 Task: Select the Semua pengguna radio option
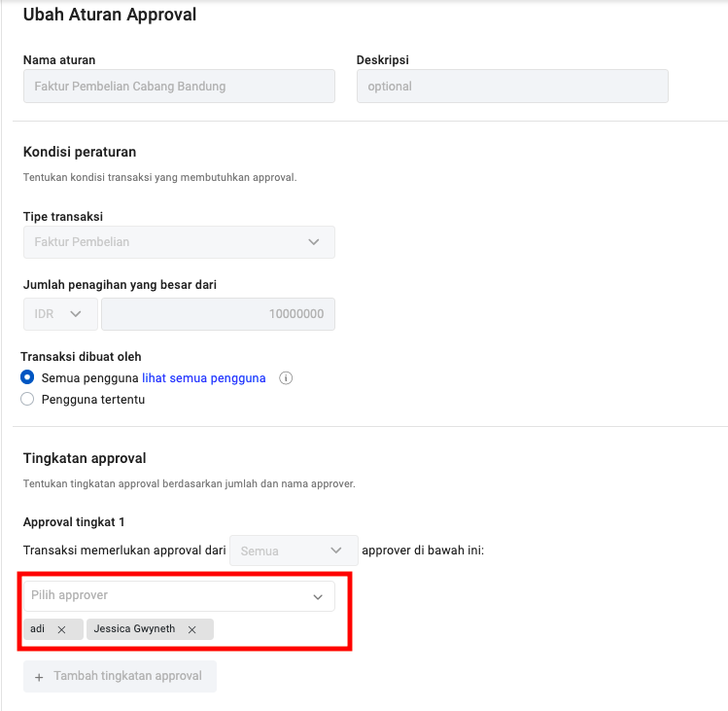pyautogui.click(x=27, y=378)
